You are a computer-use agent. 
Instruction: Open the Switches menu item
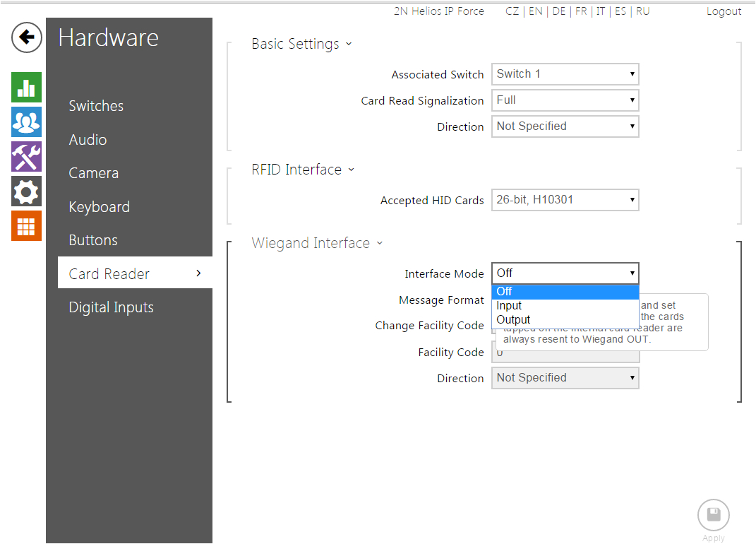[96, 106]
